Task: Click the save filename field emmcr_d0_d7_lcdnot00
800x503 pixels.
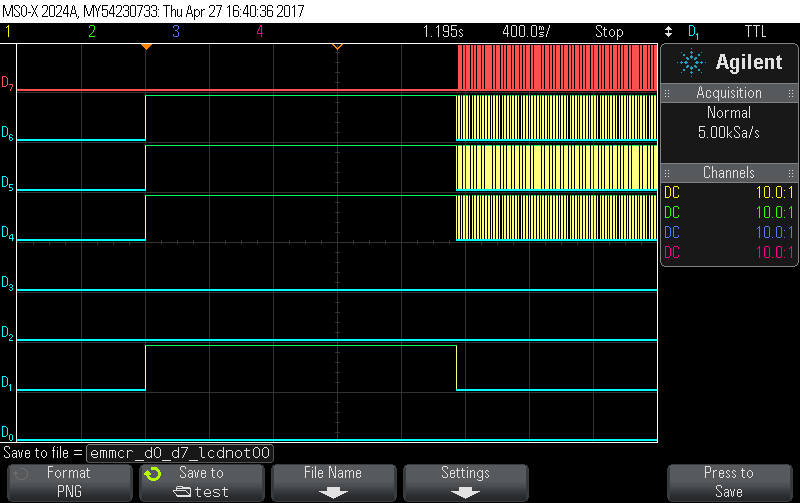Action: pos(180,453)
